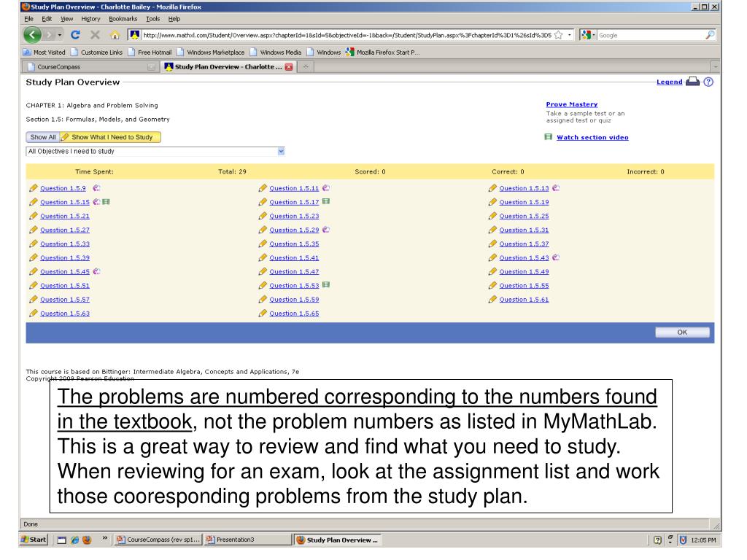Open the Free Hotmail bookmark
747x560 pixels.
[x=150, y=52]
